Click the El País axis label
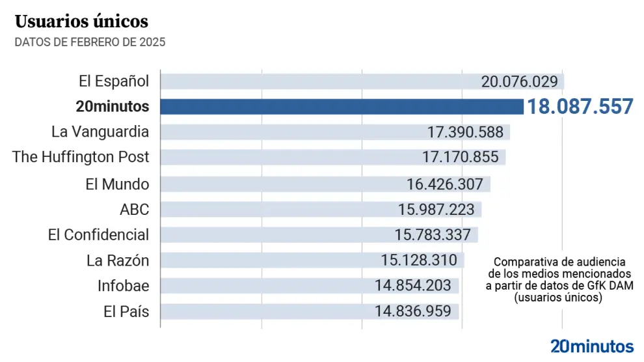644x362 pixels. point(126,311)
